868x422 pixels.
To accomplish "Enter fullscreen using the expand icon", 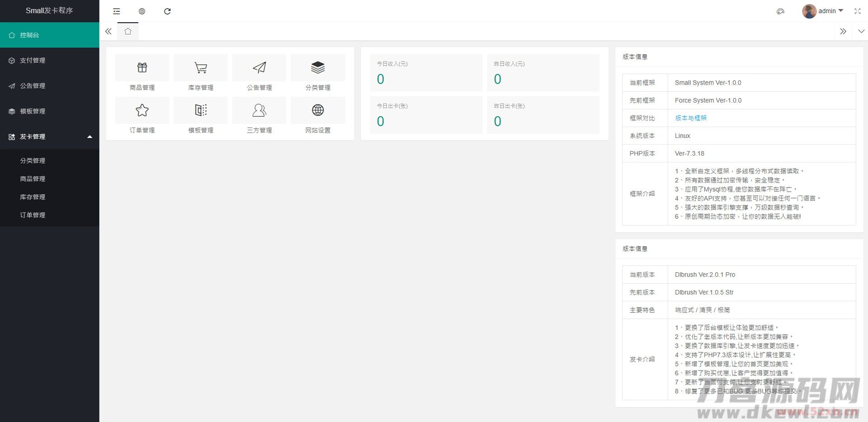I will click(x=857, y=11).
